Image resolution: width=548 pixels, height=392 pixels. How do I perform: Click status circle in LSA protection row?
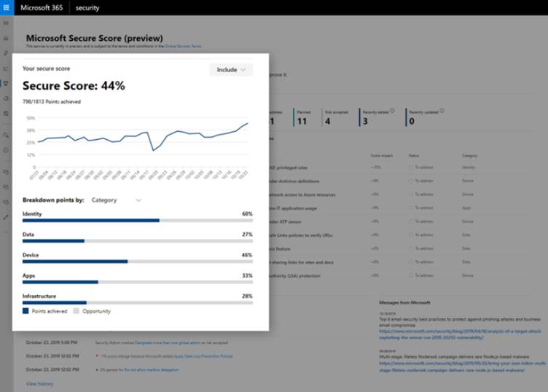[411, 275]
